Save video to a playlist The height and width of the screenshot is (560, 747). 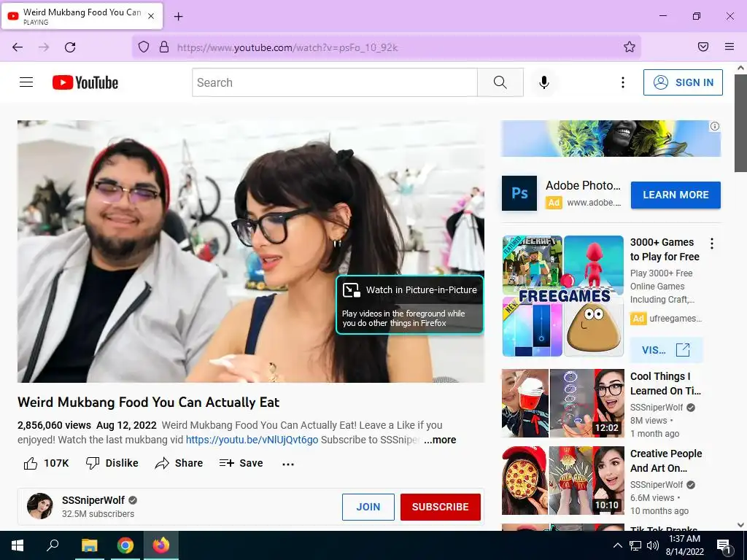tap(241, 463)
